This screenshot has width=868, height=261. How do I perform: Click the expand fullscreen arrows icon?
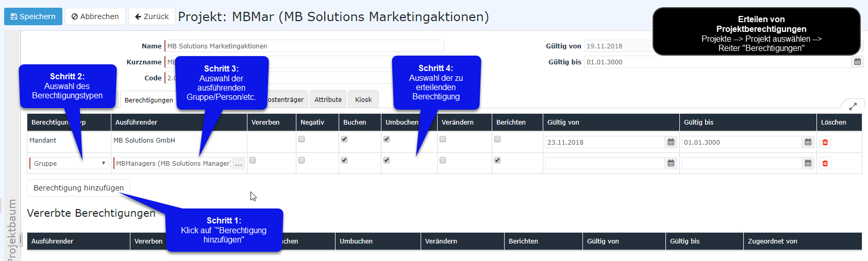pos(853,106)
